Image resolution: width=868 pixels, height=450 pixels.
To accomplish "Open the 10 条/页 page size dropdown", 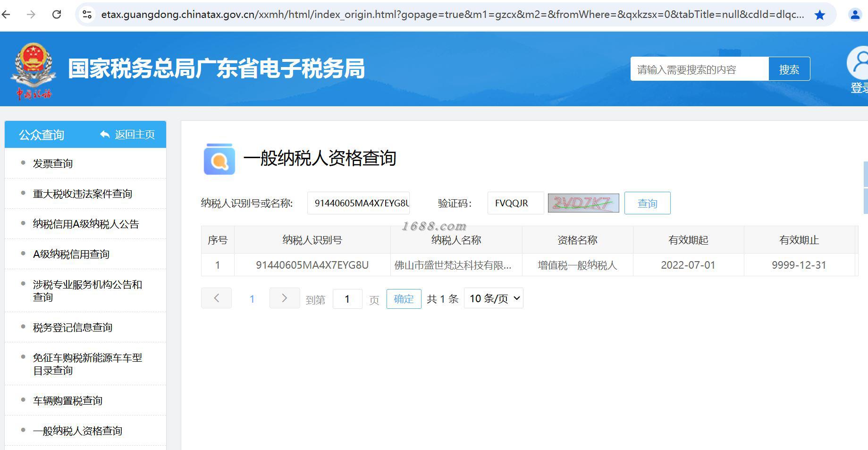I will coord(494,298).
